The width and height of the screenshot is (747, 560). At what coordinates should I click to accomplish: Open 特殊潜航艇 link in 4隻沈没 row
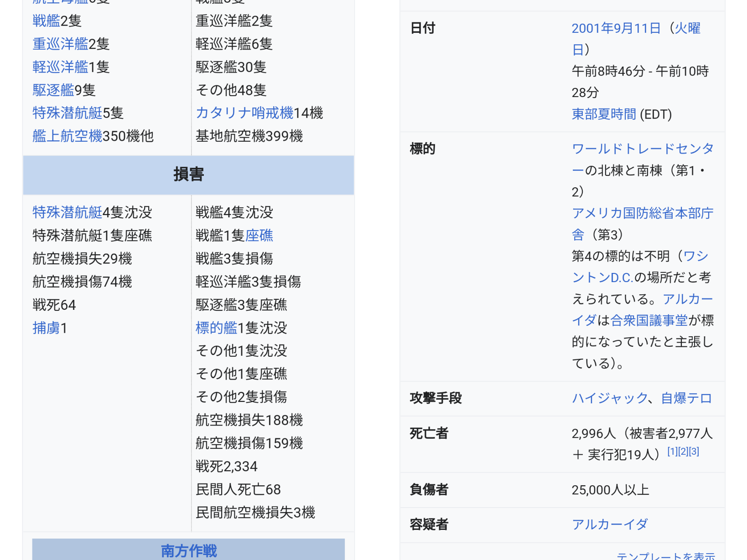(67, 212)
